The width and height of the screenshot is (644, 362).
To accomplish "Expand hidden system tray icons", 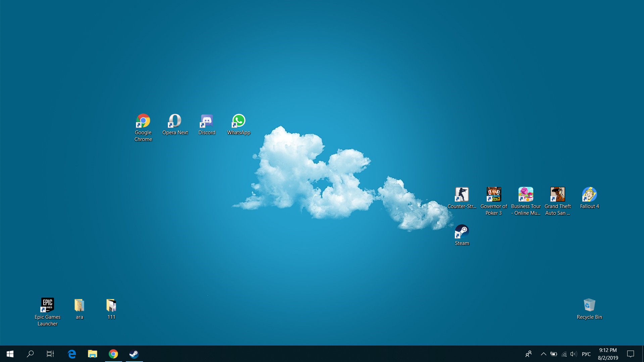I will [x=543, y=354].
